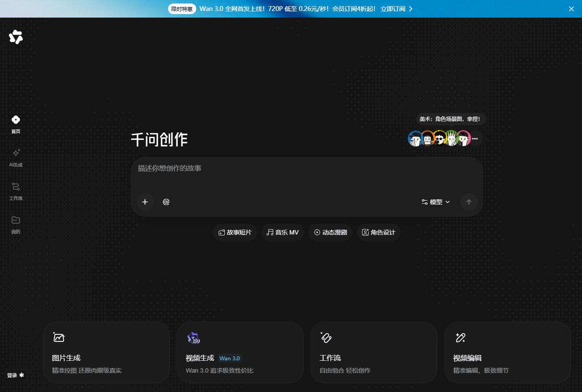Click the 图片生成 card icon
This screenshot has width=582, height=392.
[x=59, y=337]
